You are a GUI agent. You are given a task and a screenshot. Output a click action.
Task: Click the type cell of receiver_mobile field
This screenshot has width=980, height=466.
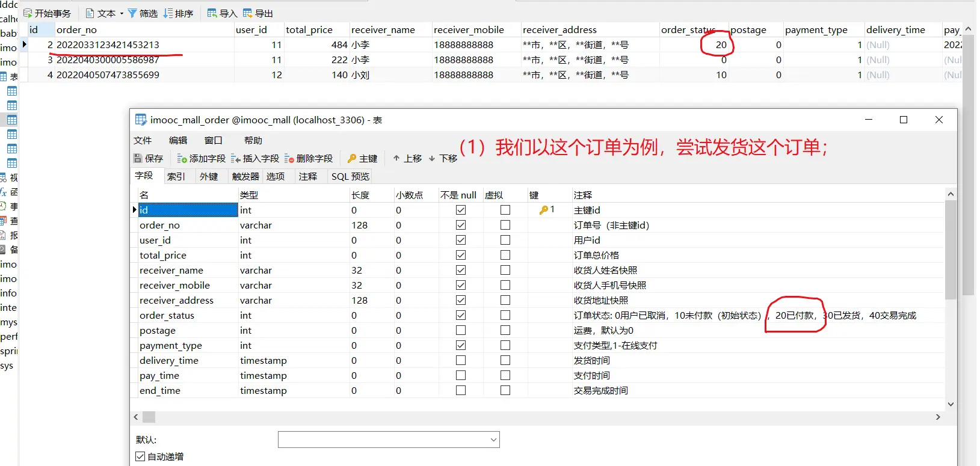(x=294, y=285)
